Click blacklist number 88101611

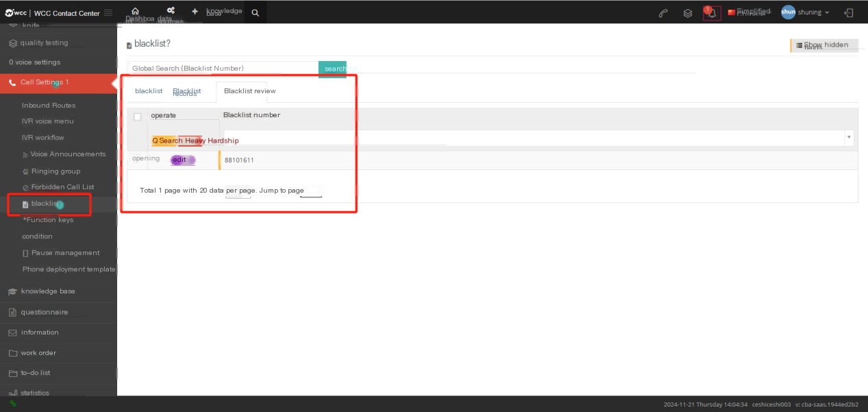(x=239, y=160)
